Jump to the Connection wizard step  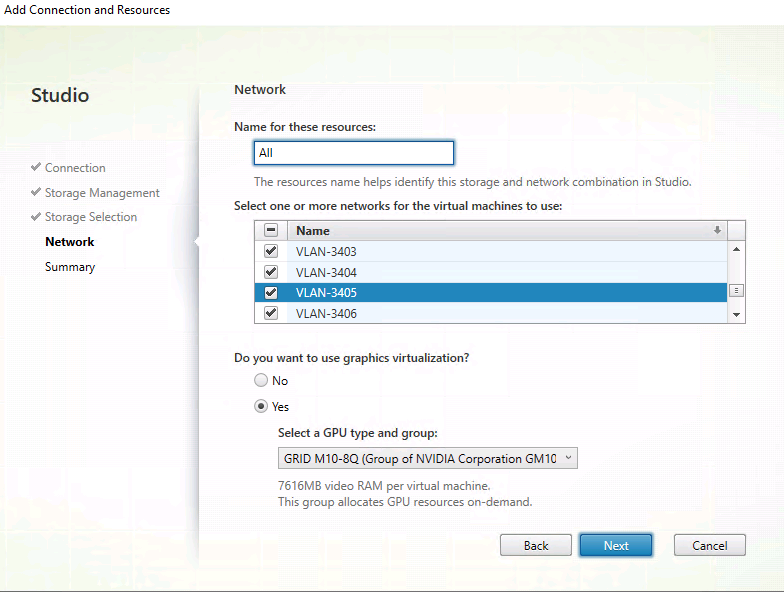pyautogui.click(x=75, y=168)
